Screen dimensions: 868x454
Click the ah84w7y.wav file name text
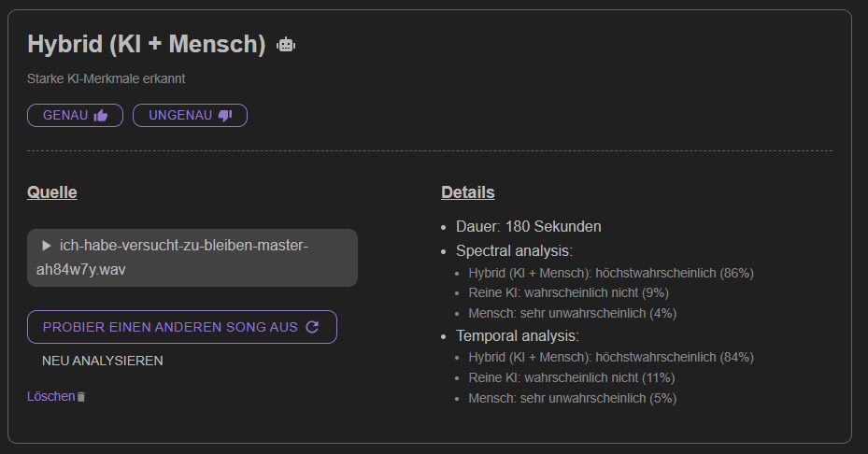pyautogui.click(x=81, y=270)
